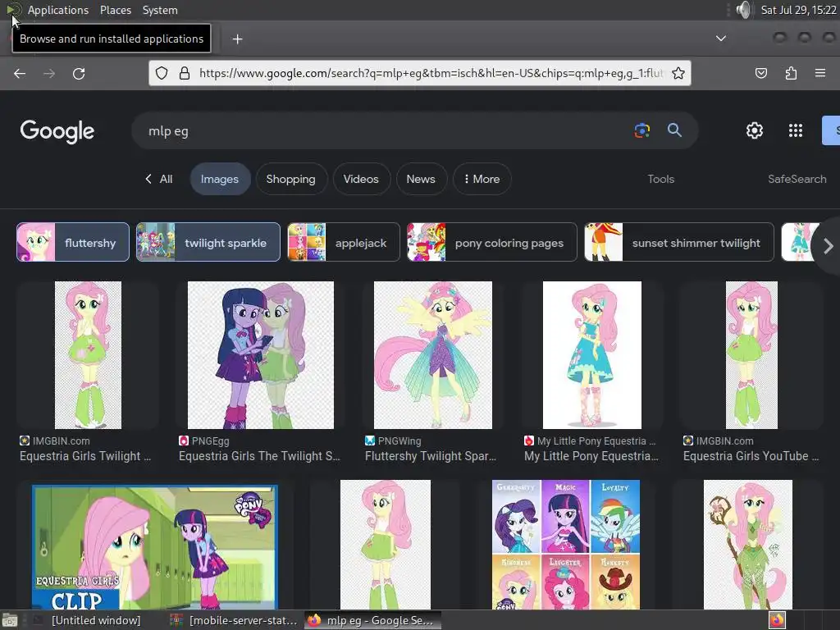Open Firefox hamburger application menu

coord(820,73)
